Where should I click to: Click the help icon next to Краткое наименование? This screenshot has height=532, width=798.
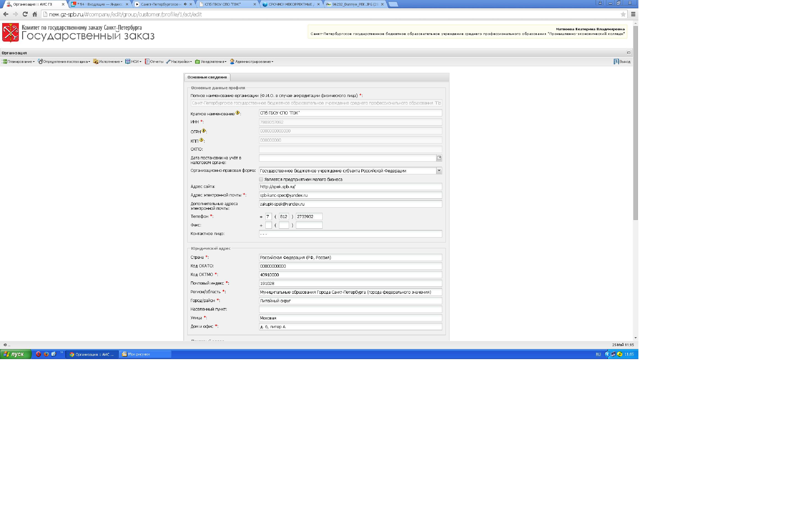pyautogui.click(x=237, y=113)
